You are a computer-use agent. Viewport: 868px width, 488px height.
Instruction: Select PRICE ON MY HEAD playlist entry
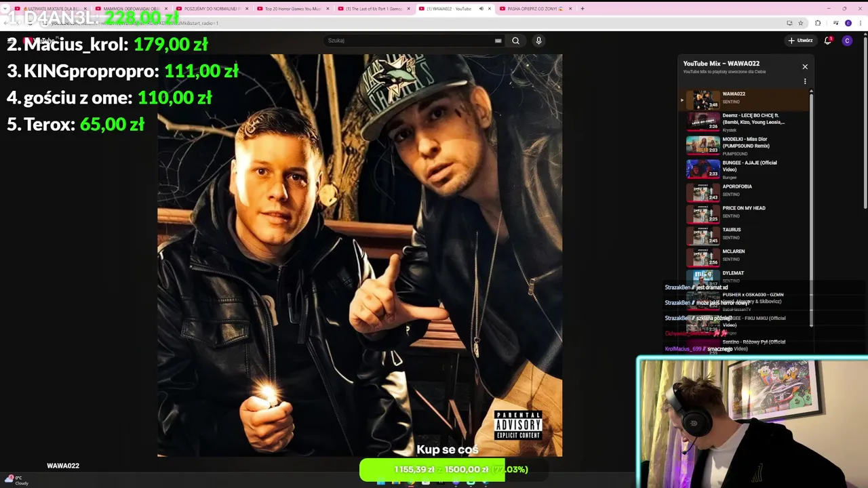pyautogui.click(x=745, y=214)
